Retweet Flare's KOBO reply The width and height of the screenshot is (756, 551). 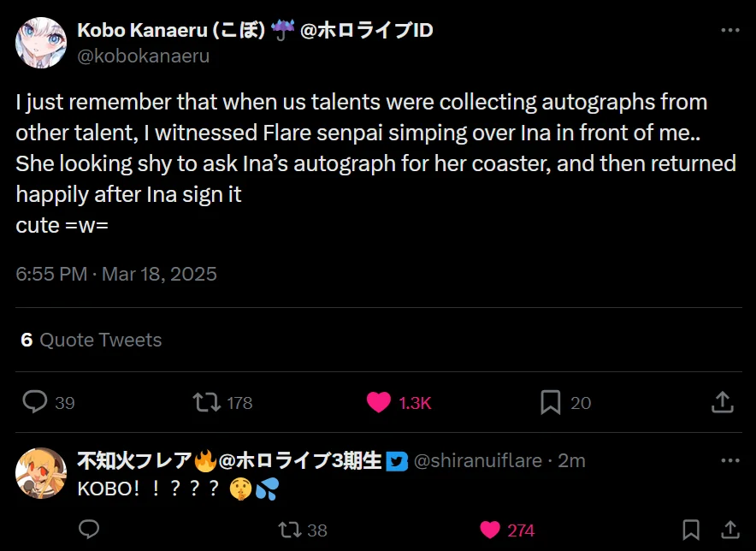[290, 530]
